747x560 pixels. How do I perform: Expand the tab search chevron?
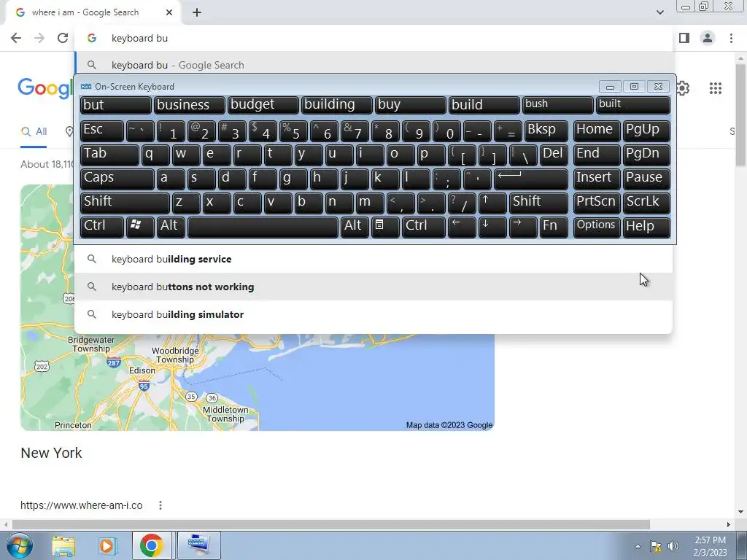[x=659, y=12]
